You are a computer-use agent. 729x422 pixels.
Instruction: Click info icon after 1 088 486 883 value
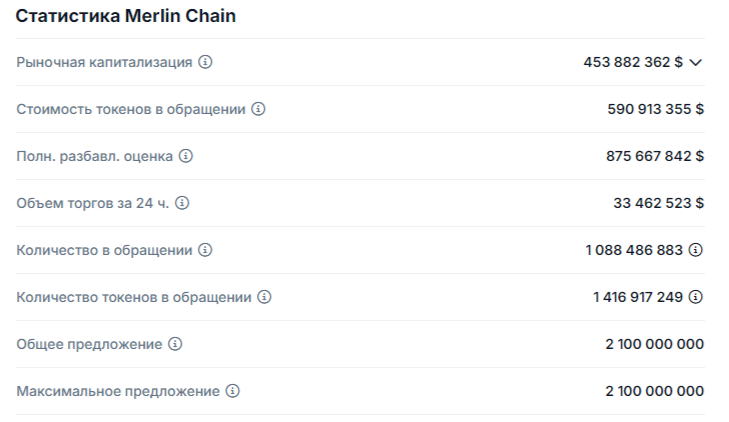tap(696, 250)
